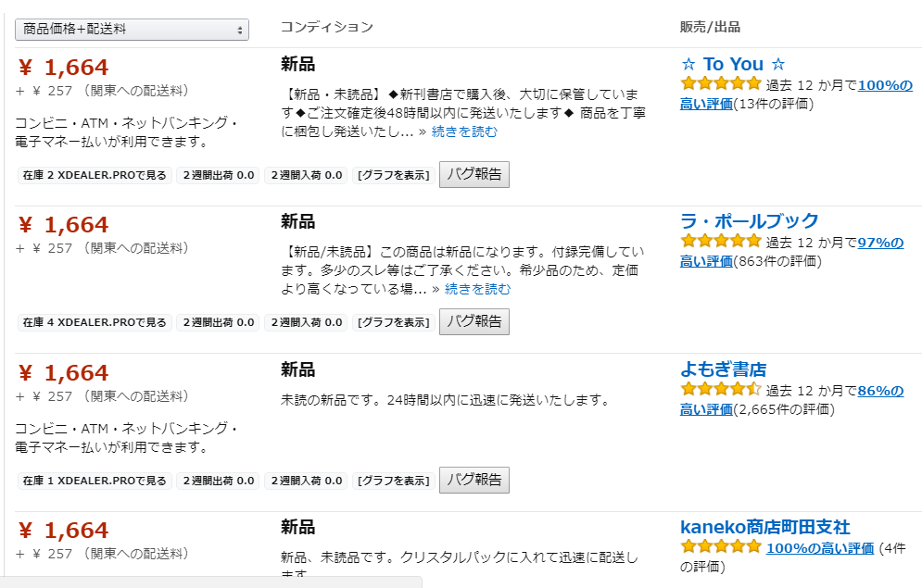
Task: Click star rating icons for ラ・ポールブック
Action: 720,241
